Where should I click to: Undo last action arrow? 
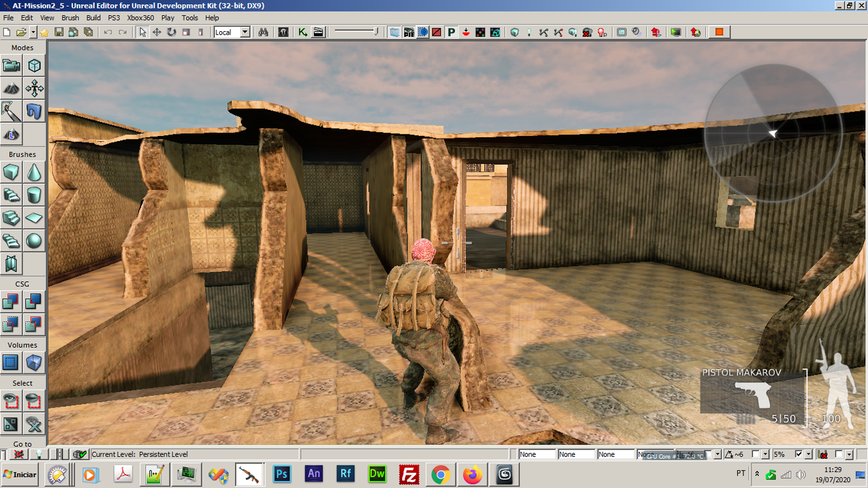pyautogui.click(x=108, y=32)
